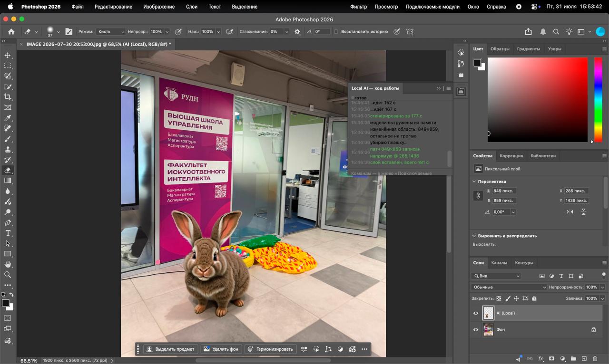Create a new layer group folder
This screenshot has height=364, width=609.
tap(573, 359)
